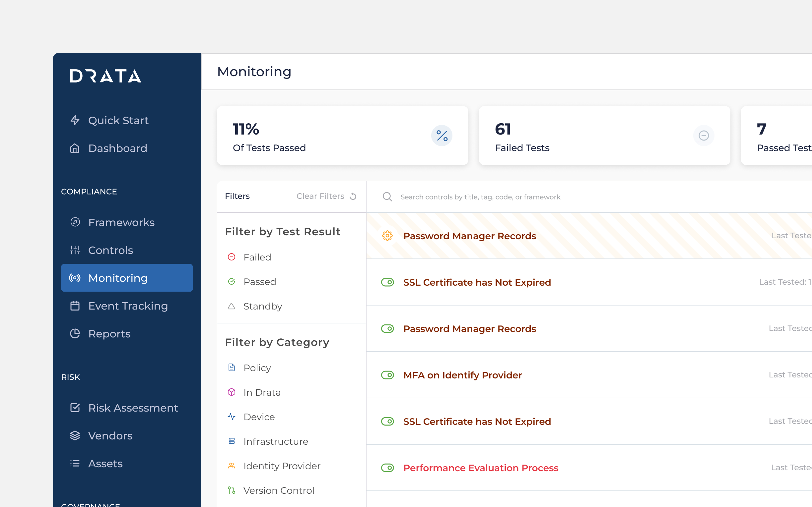The width and height of the screenshot is (812, 507).
Task: Click the Performance Evaluation Process link
Action: tap(481, 467)
